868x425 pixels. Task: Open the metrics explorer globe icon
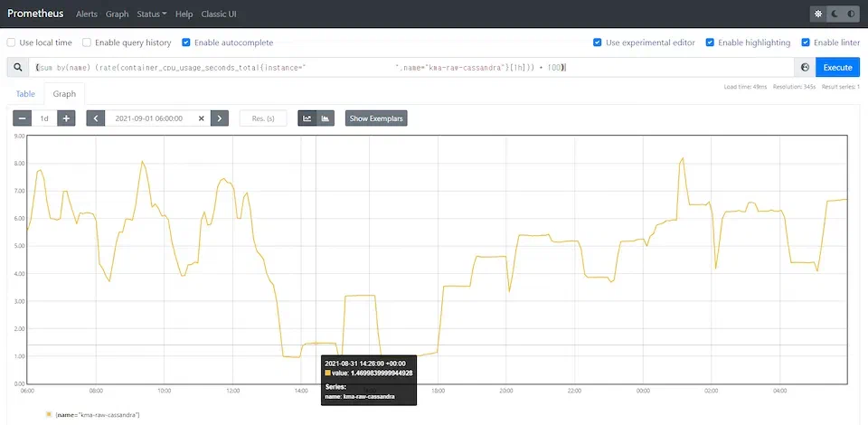point(805,68)
